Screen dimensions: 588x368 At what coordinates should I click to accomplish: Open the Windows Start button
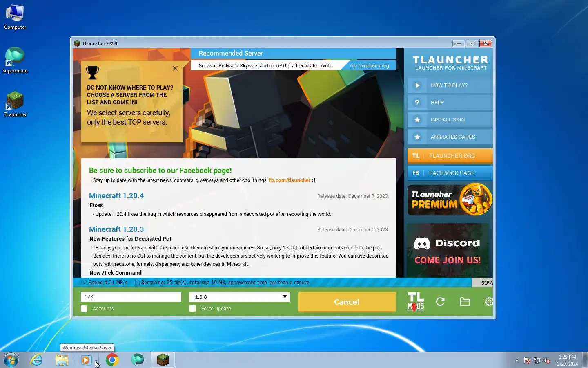[x=11, y=360]
